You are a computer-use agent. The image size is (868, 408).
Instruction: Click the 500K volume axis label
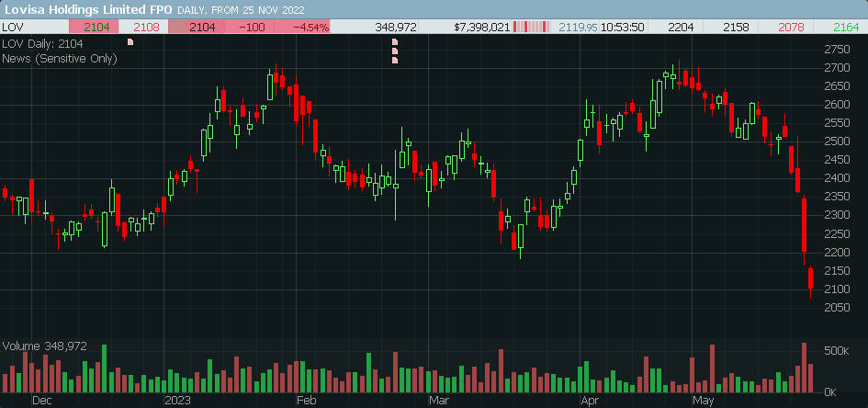(837, 351)
